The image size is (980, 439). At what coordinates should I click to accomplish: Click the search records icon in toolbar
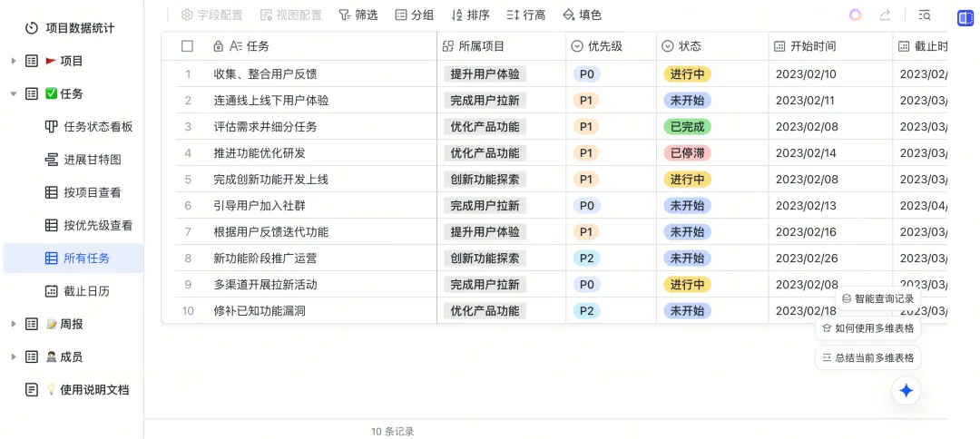coord(925,15)
